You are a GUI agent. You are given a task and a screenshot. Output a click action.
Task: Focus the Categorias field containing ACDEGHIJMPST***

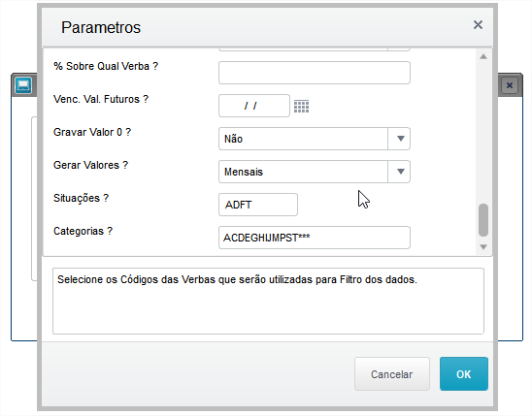[315, 238]
